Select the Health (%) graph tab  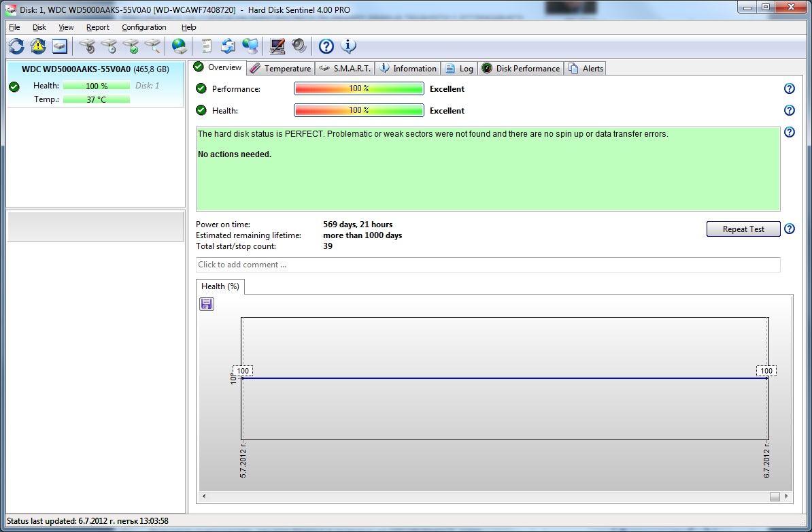[220, 286]
